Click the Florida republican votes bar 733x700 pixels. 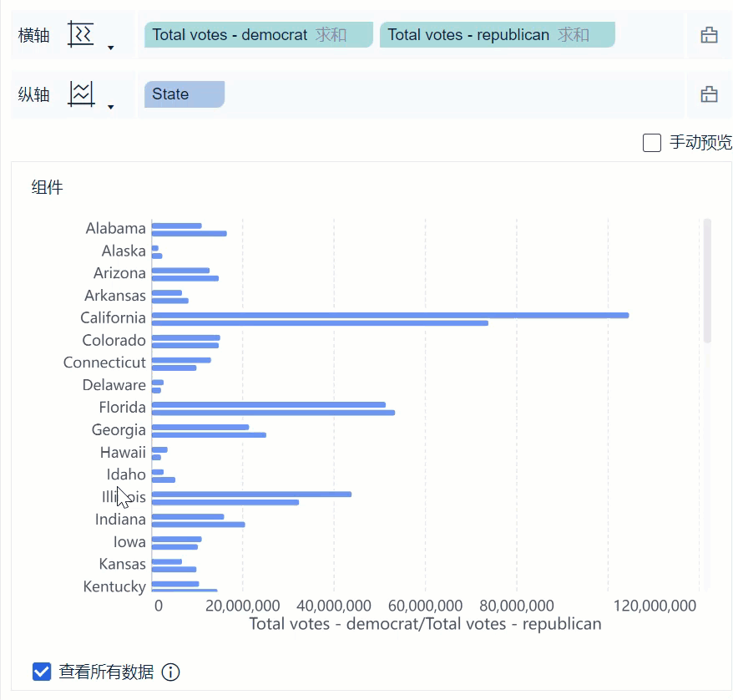click(x=273, y=412)
